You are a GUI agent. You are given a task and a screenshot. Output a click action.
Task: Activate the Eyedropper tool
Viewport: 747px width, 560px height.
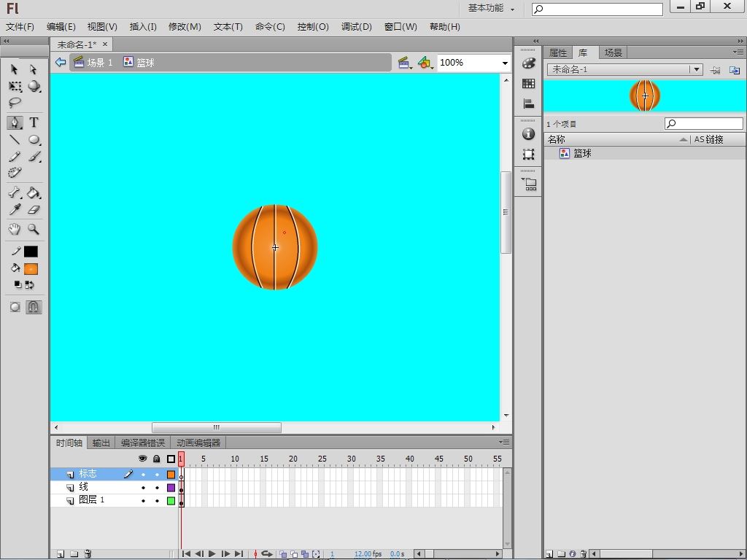(x=15, y=210)
